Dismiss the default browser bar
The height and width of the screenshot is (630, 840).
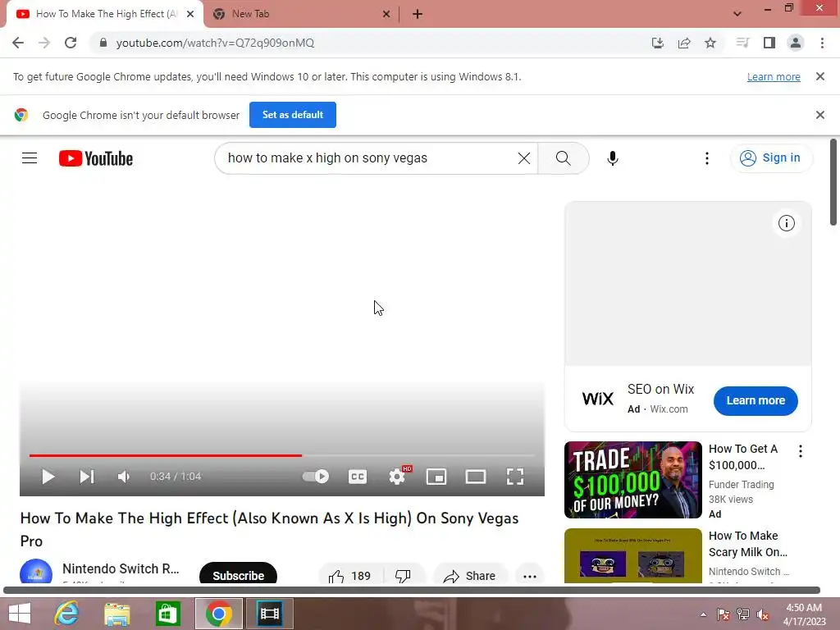(x=819, y=115)
